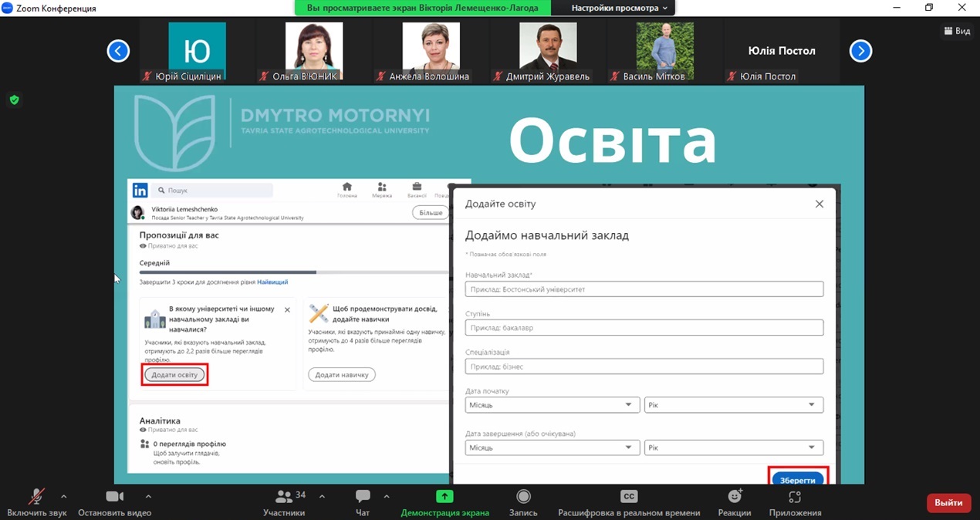Click the Більше button on profile
Screen dimensions: 980x520
[431, 213]
